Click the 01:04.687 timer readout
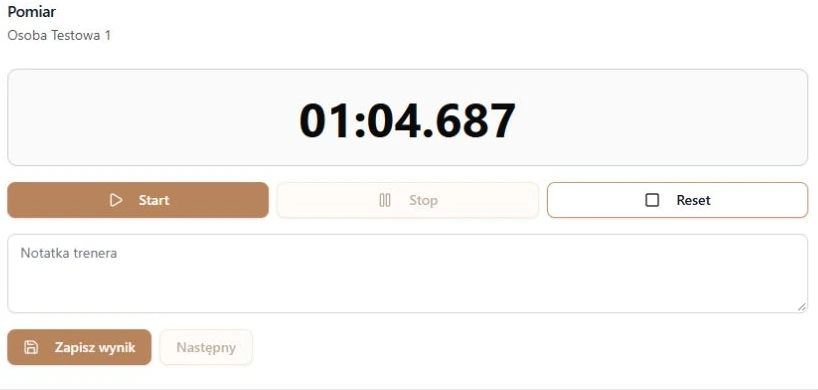Viewport: 818px width, 390px height. [407, 120]
